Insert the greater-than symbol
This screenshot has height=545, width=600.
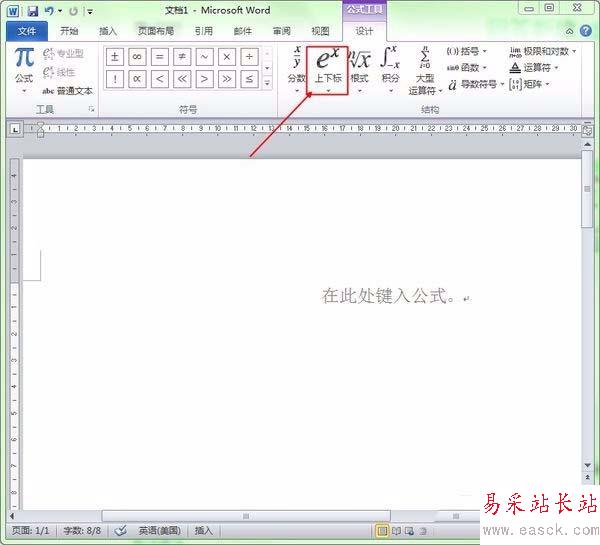click(204, 79)
